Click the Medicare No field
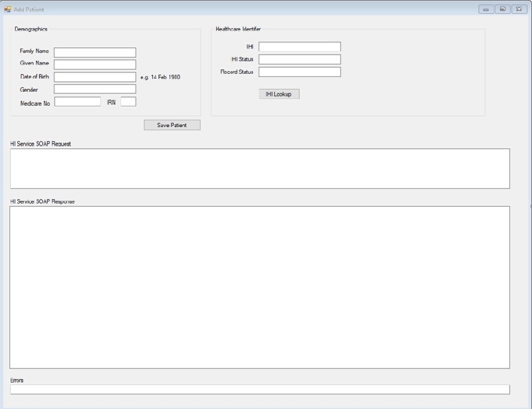 pyautogui.click(x=76, y=102)
